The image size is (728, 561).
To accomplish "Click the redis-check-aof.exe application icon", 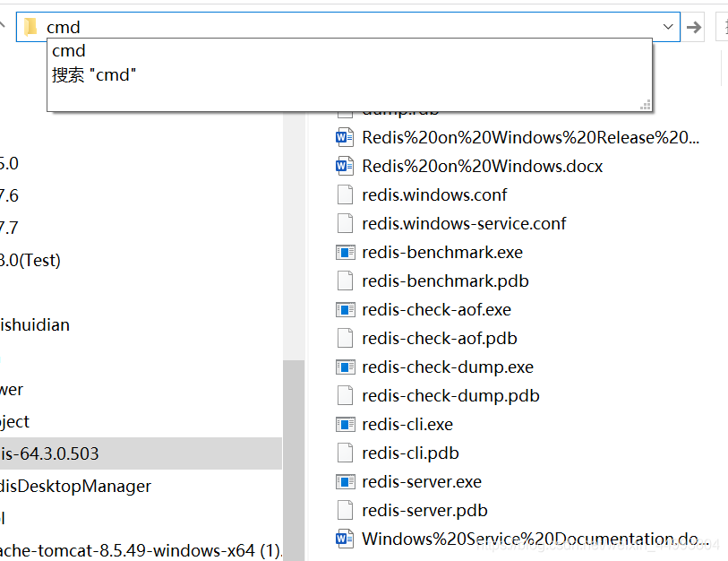I will tap(346, 309).
